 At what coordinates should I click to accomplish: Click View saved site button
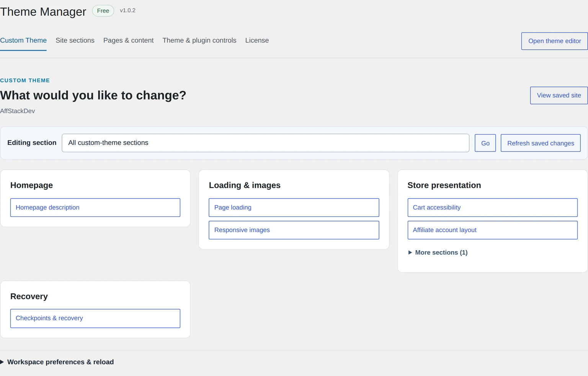tap(559, 95)
